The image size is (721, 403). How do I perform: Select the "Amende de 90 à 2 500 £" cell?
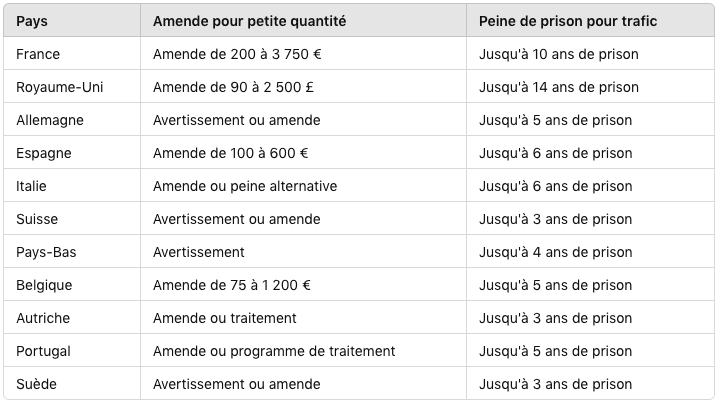point(234,87)
